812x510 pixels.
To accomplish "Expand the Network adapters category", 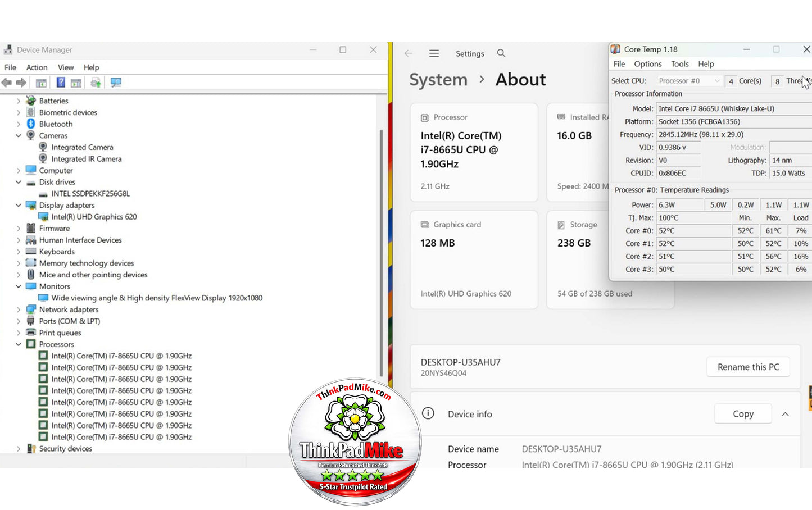I will 19,309.
